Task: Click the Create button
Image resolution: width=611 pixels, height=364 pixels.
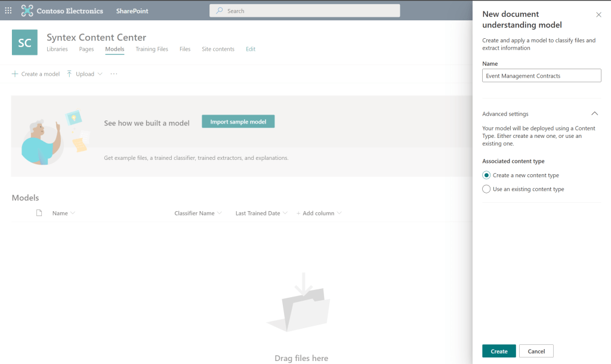Action: (499, 351)
